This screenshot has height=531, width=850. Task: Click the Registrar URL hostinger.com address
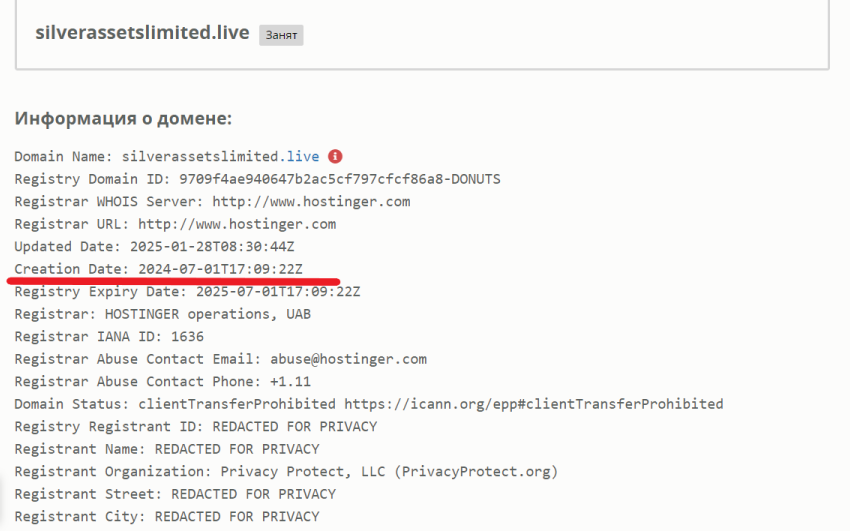pyautogui.click(x=236, y=224)
